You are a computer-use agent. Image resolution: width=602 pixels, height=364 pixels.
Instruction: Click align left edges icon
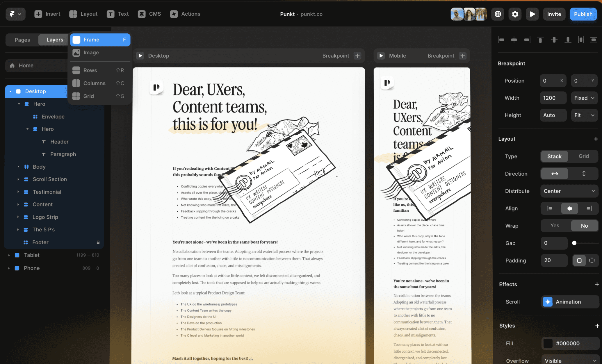501,40
